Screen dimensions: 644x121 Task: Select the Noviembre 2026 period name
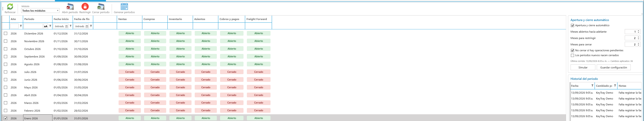34,41
